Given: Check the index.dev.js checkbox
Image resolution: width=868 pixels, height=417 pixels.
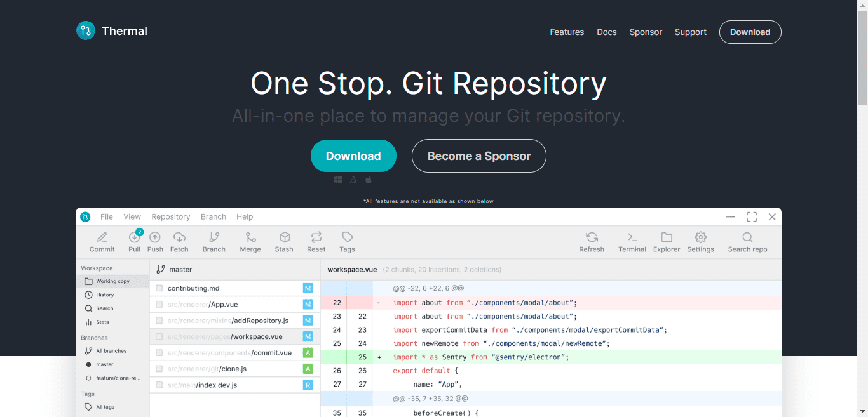Looking at the screenshot, I should pos(159,385).
